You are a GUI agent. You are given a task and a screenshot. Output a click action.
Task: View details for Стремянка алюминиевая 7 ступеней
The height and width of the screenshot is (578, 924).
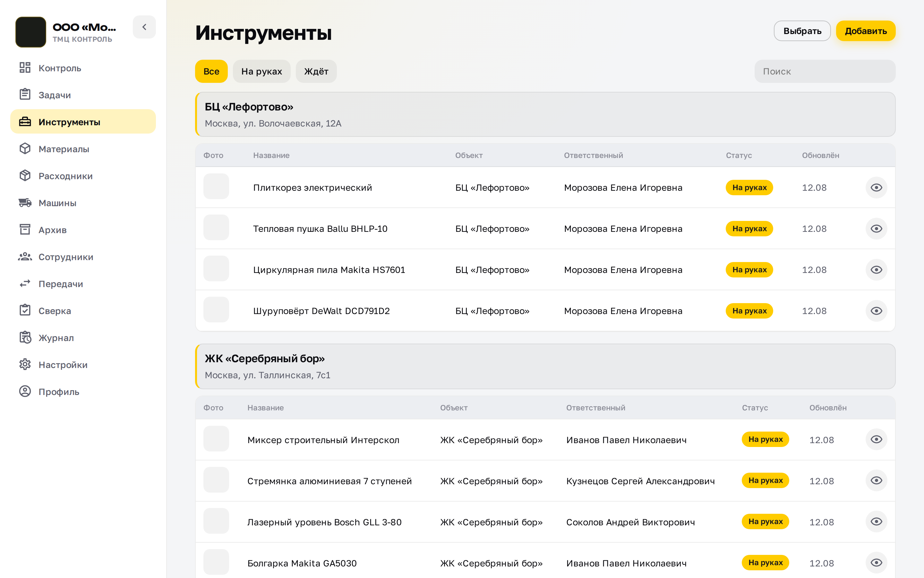click(x=876, y=480)
